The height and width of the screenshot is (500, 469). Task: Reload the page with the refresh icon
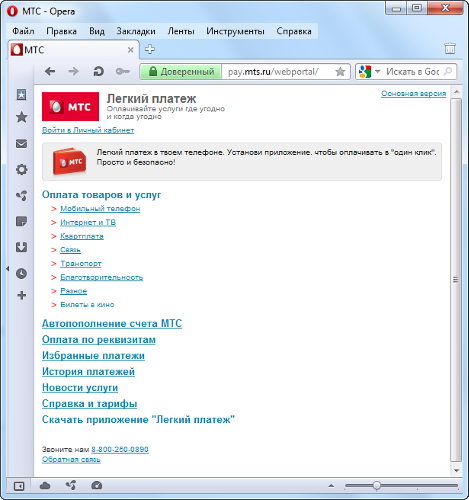click(98, 71)
